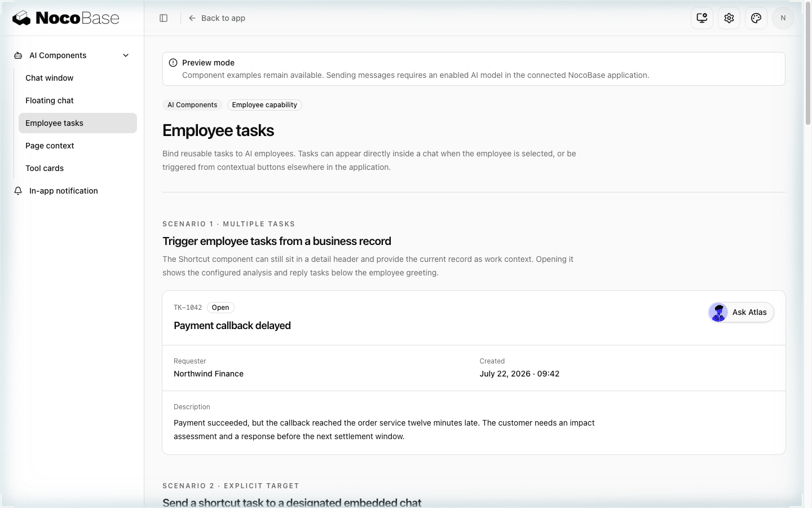812x508 pixels.
Task: Open In-app notification menu item
Action: (72, 191)
